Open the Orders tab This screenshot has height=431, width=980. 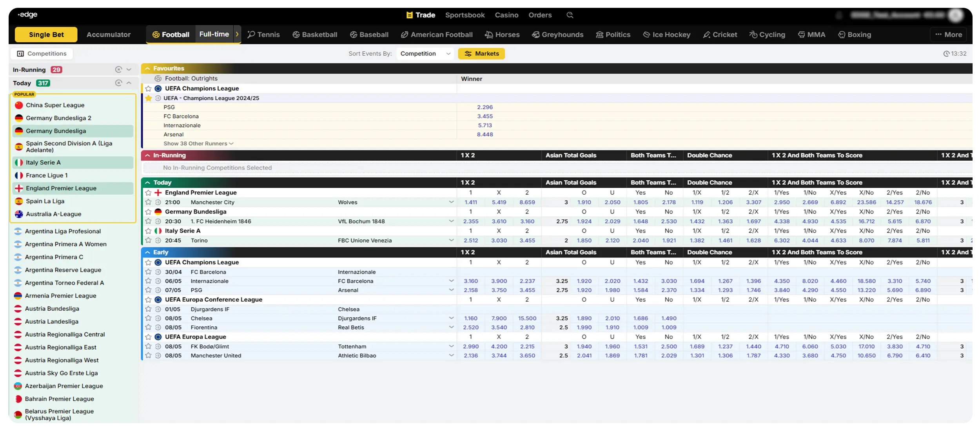pos(540,15)
